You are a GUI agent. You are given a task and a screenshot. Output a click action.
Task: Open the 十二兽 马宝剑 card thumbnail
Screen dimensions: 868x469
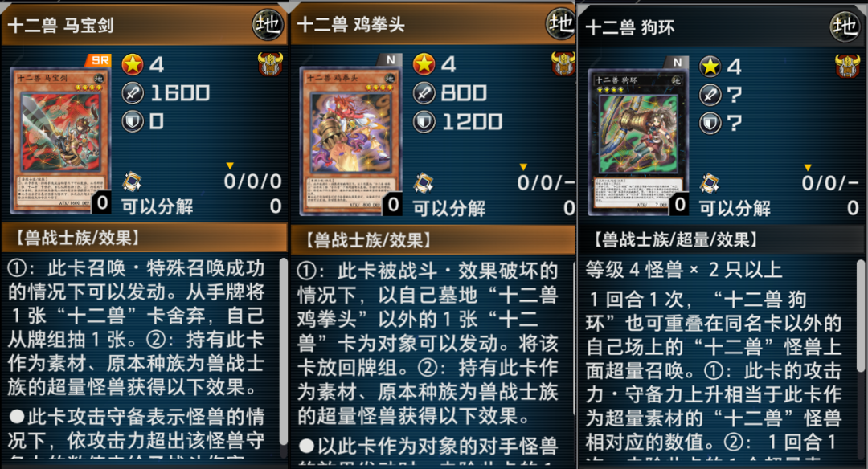(x=60, y=140)
